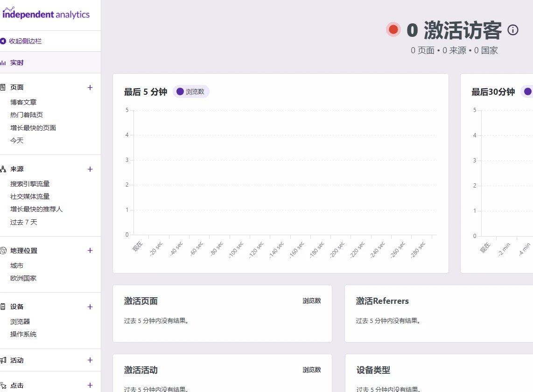Expand the 页面 section with its plus
Screen dimensions: 533x392
point(90,87)
